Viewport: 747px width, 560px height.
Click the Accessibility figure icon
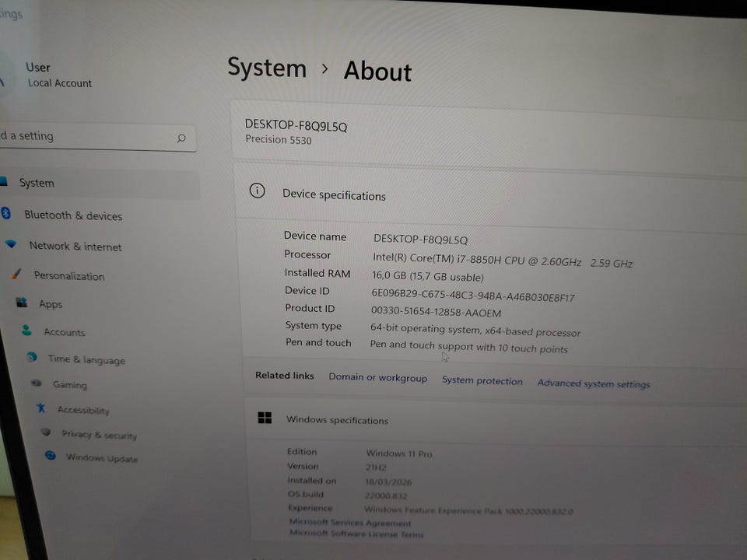point(41,408)
